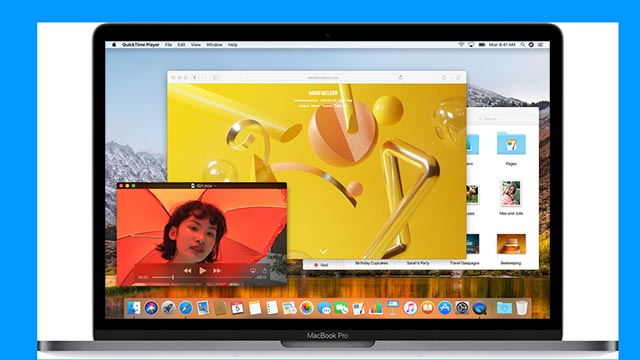The height and width of the screenshot is (360, 640).
Task: Open the QuickTime Player menu
Action: [141, 45]
